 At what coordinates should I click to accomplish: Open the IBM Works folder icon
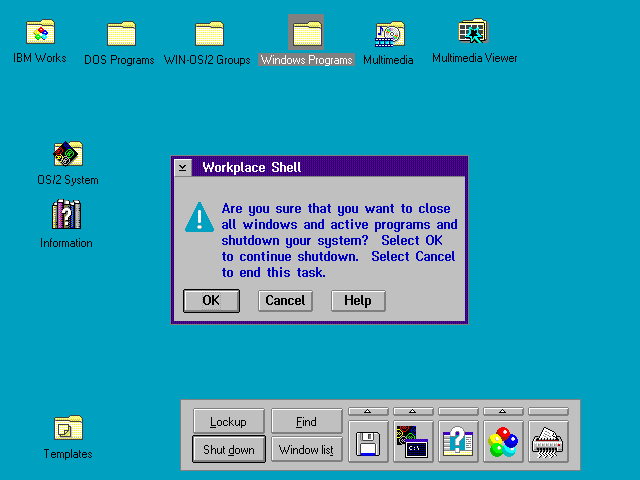coord(40,31)
